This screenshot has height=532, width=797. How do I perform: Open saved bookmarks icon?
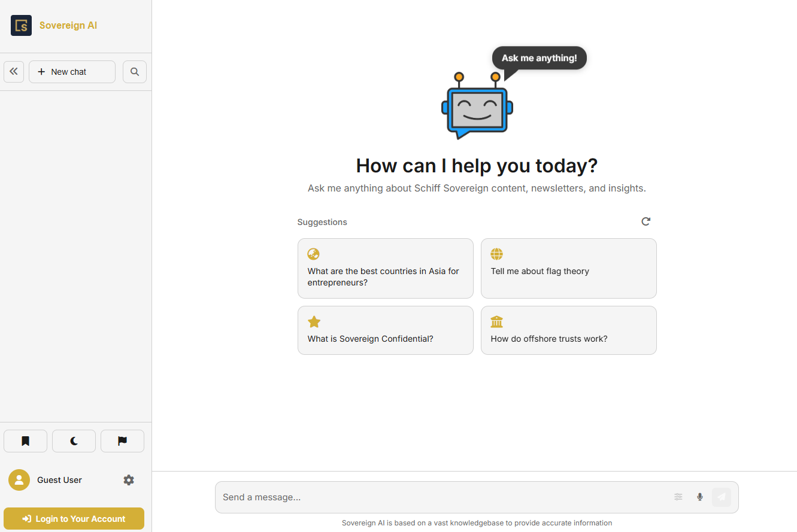coord(25,441)
